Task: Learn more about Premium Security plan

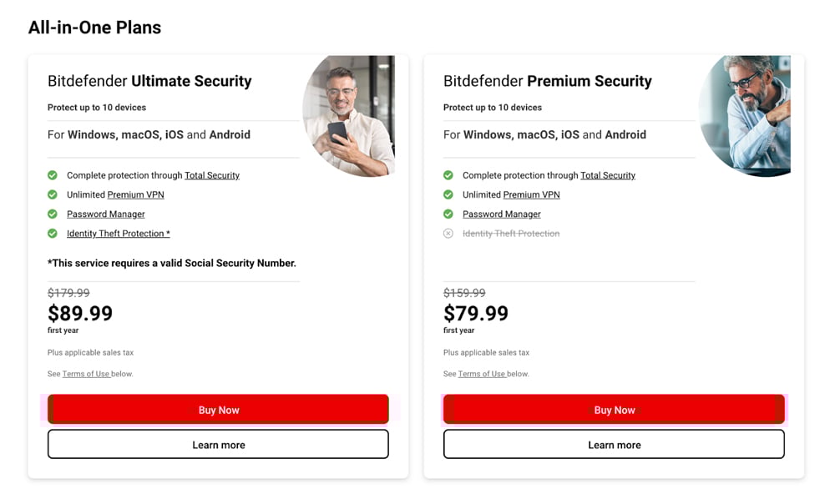Action: pos(614,445)
